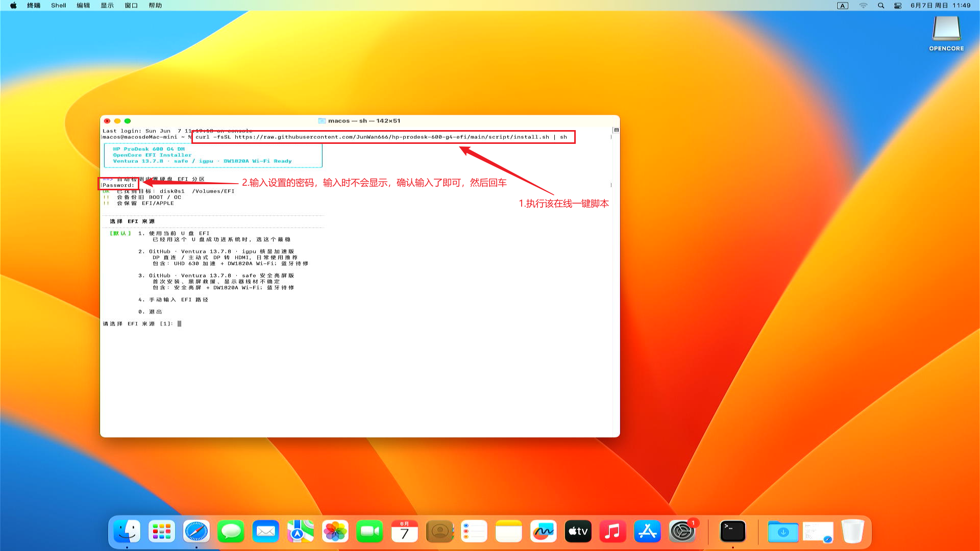Open Downloads folder in the Dock

tap(783, 532)
